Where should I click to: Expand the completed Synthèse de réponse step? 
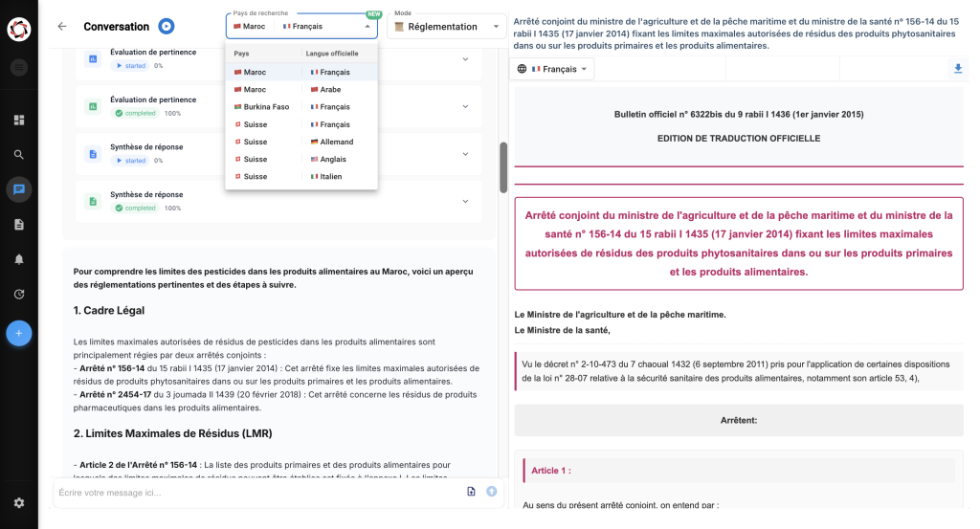[x=465, y=201]
